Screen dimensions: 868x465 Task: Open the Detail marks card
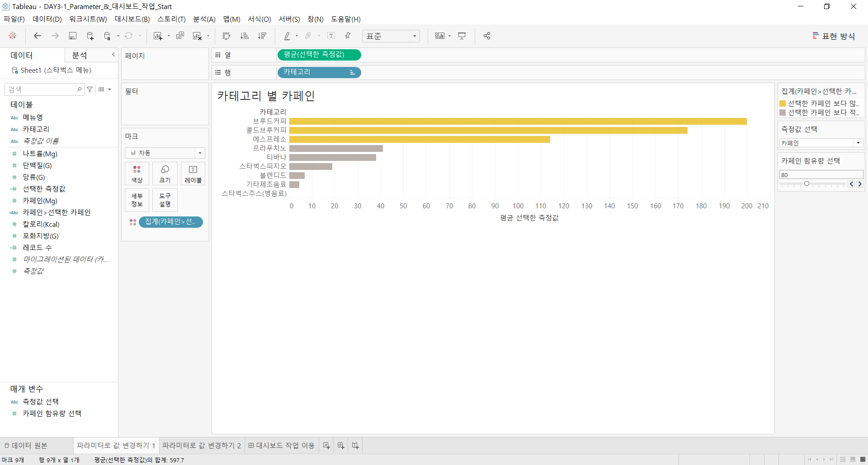click(x=137, y=200)
